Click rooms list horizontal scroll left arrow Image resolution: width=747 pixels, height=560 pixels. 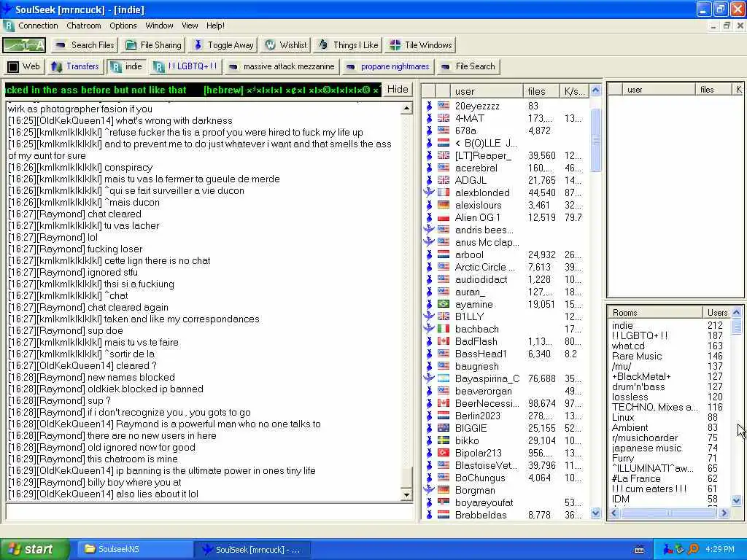pyautogui.click(x=614, y=513)
